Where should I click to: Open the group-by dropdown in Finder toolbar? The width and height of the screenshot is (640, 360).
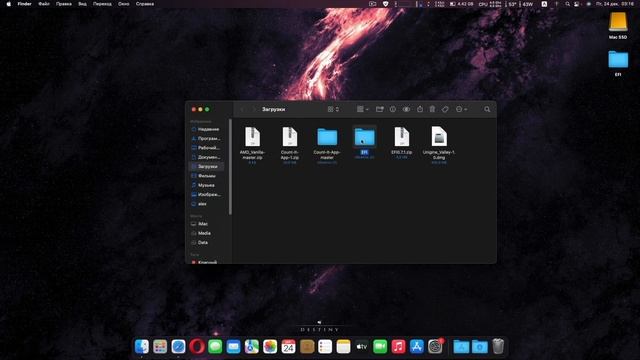click(x=362, y=109)
